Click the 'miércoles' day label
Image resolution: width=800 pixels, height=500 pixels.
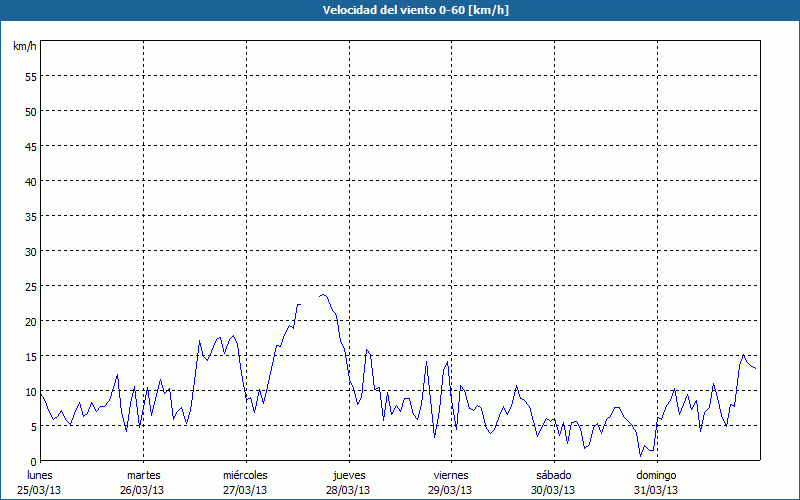pyautogui.click(x=245, y=475)
